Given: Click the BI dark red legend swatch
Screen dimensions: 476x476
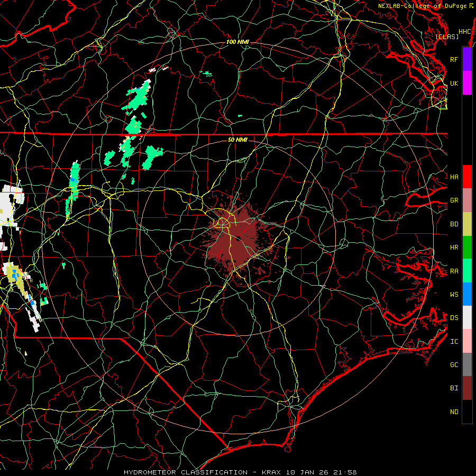Looking at the screenshot, I should [x=467, y=388].
